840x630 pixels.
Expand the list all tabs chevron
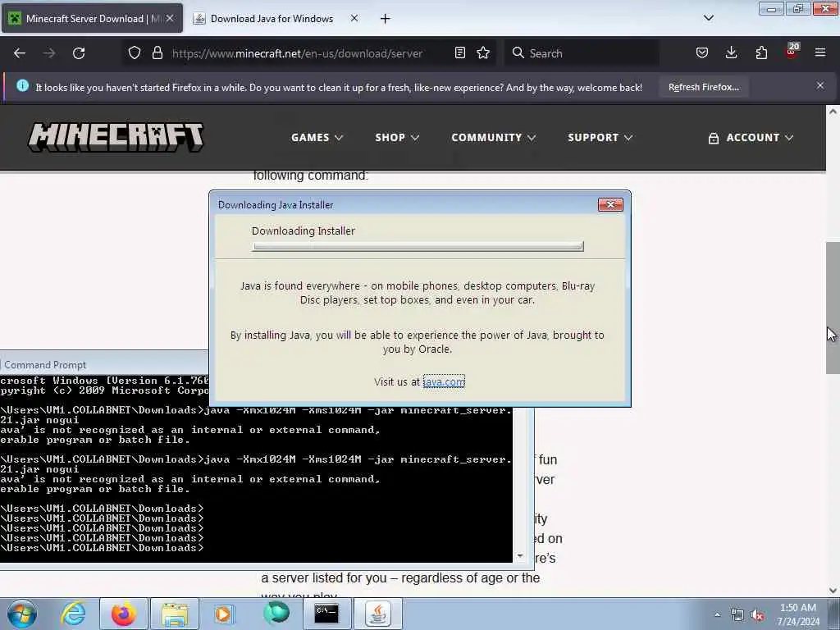click(708, 18)
